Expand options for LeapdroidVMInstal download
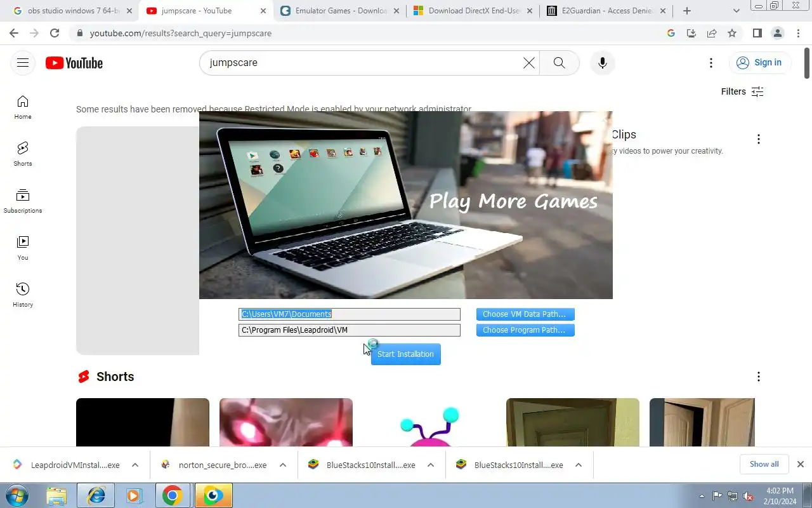This screenshot has height=508, width=812. click(135, 465)
